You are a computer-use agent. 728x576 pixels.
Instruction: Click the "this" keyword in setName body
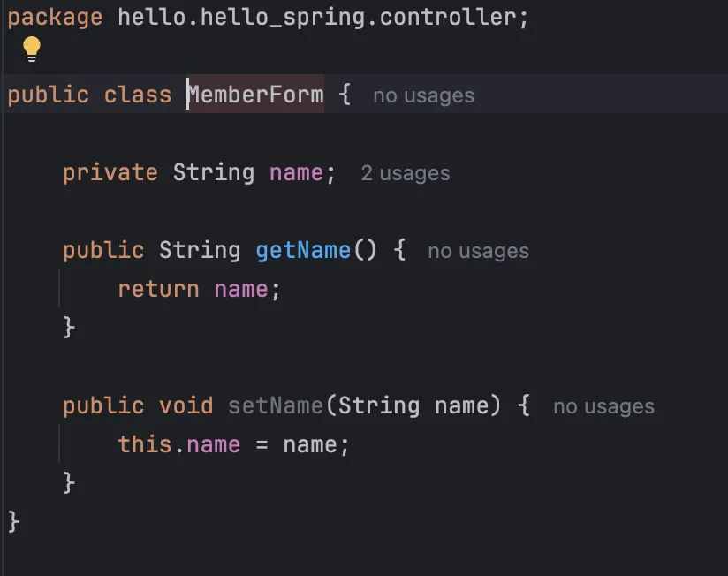145,443
